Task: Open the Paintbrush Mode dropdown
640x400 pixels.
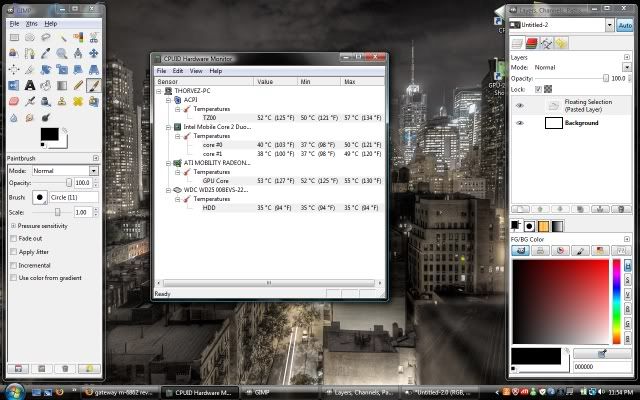Action: coord(65,171)
